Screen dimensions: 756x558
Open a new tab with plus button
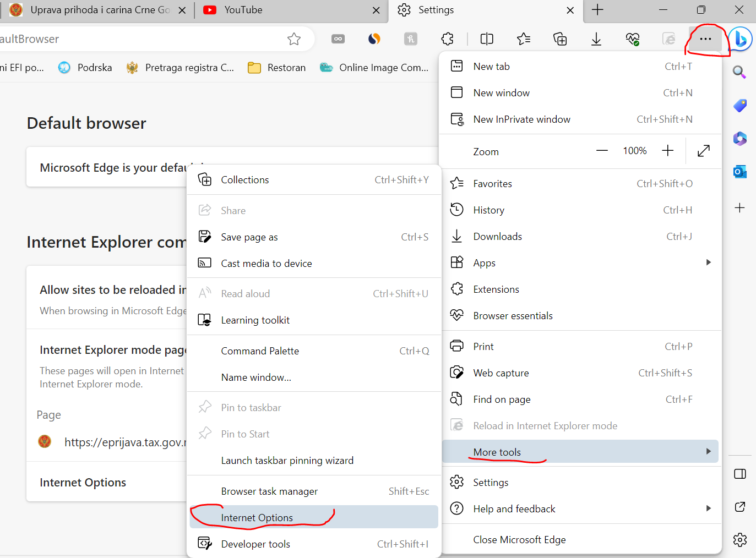pyautogui.click(x=597, y=10)
